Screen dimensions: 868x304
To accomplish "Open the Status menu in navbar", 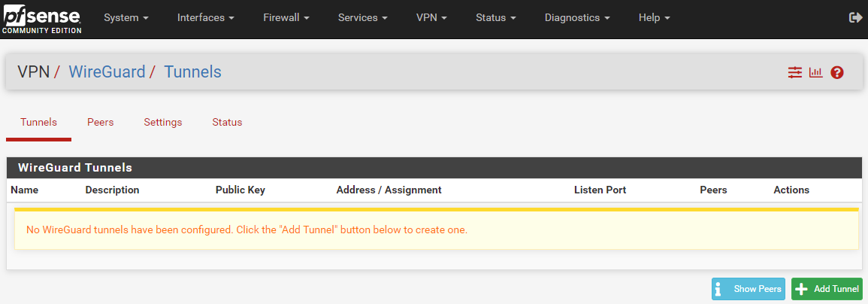I will point(496,18).
